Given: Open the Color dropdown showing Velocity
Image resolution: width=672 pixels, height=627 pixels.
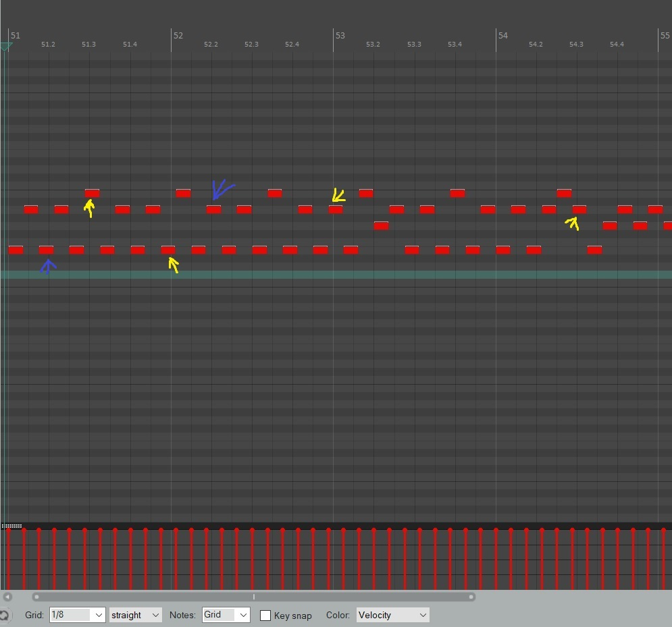Looking at the screenshot, I should click(x=392, y=615).
